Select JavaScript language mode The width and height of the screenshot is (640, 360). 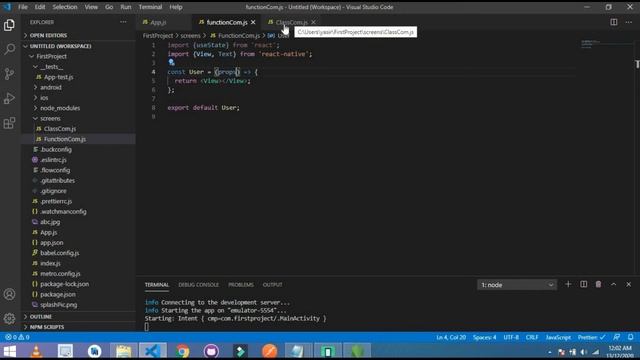point(558,337)
